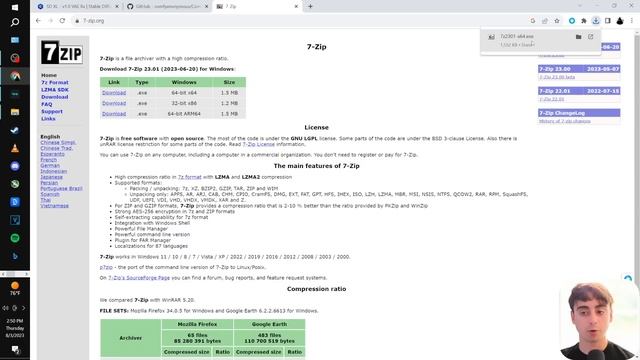Open the 7-Zip 23.00 beta link
640x360 pixels.
point(557,77)
